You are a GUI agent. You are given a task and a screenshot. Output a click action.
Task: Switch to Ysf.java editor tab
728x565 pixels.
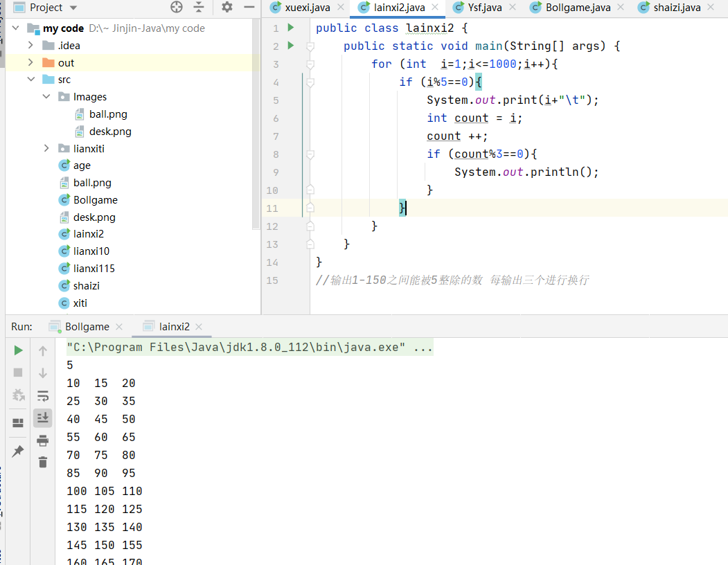(x=484, y=8)
